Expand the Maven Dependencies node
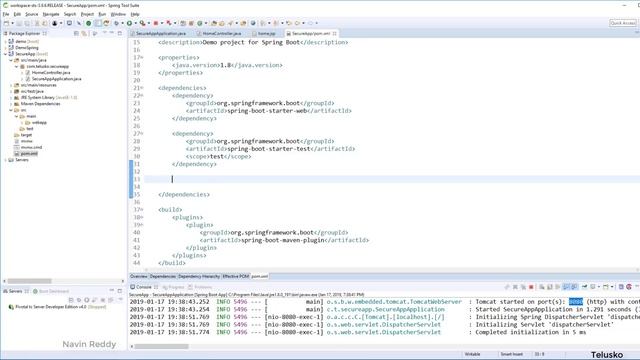This screenshot has height=360, width=640. tap(11, 104)
